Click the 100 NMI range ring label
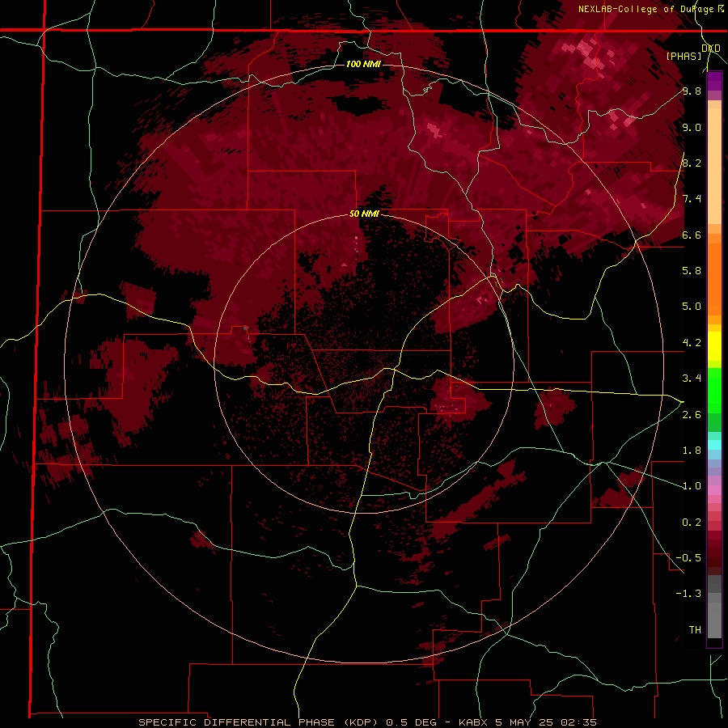 (363, 64)
